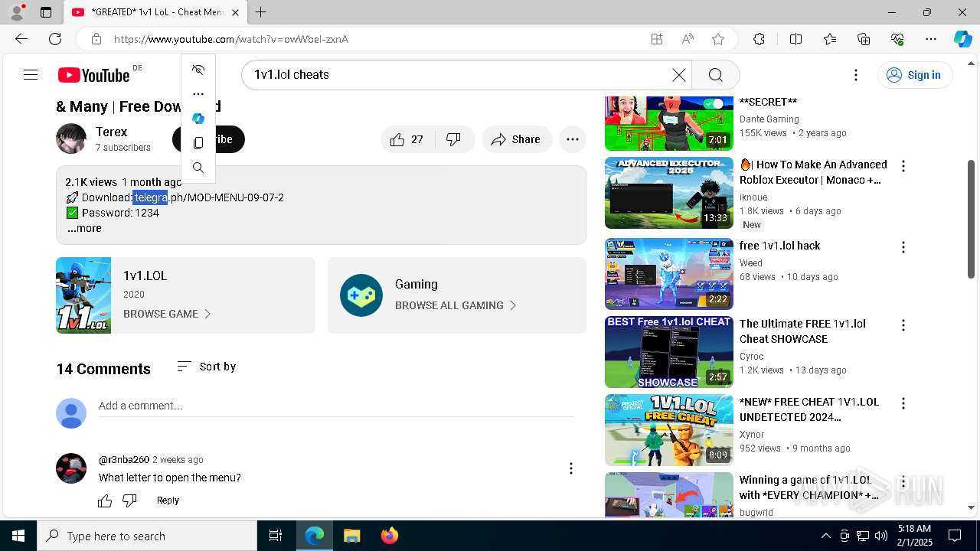
Task: Clear the search box with X
Action: (x=679, y=75)
